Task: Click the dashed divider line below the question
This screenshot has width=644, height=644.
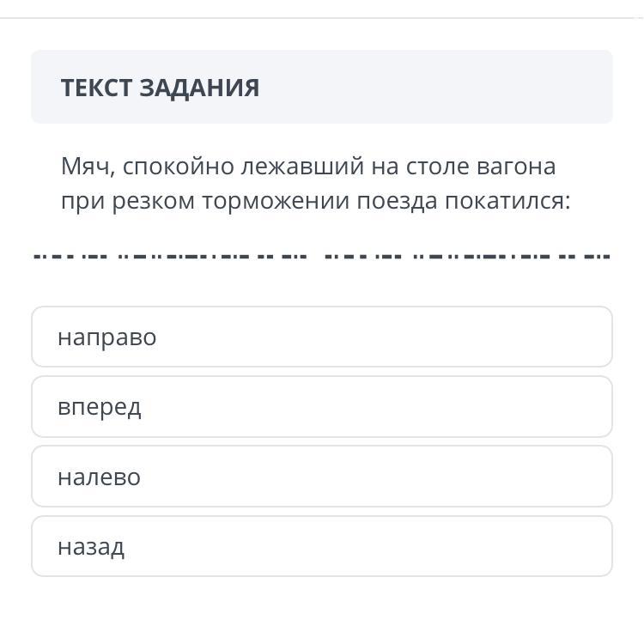Action: 321,256
